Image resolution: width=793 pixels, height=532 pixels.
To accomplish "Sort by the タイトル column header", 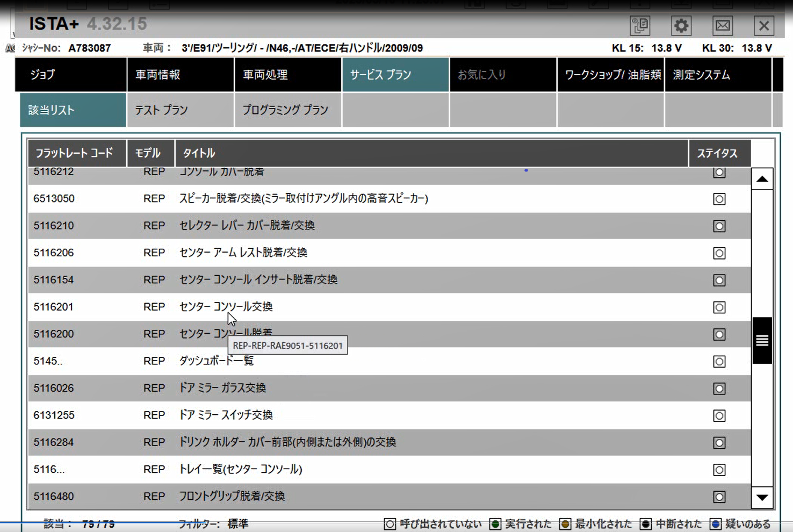I will click(x=431, y=153).
